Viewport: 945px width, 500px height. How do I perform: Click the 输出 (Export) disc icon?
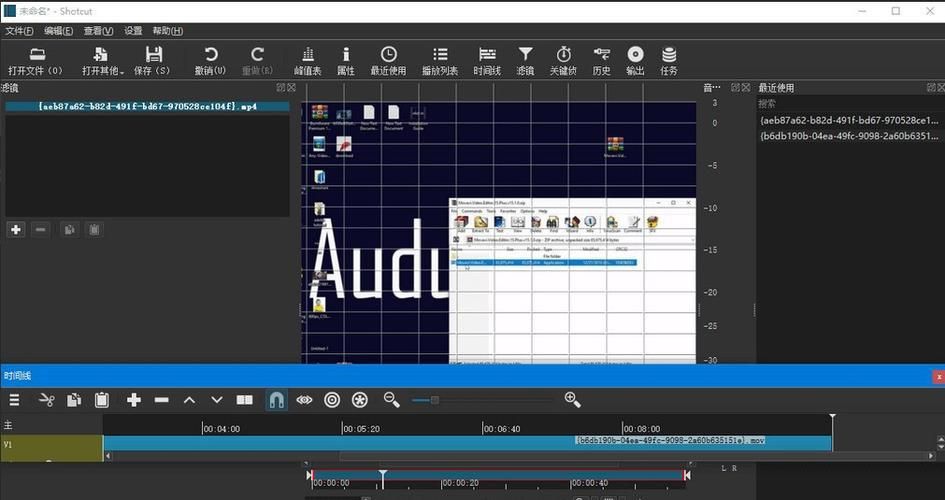(635, 59)
